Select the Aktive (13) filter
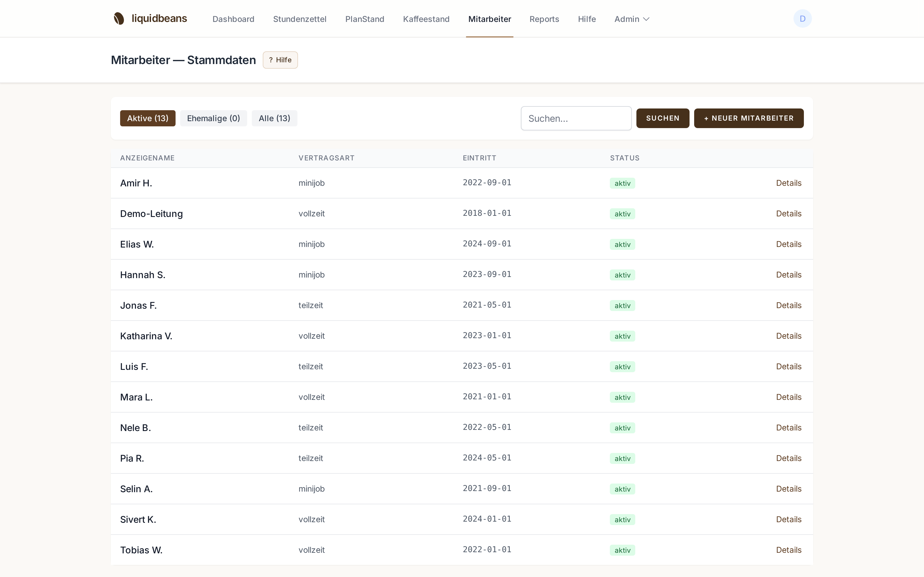 pos(148,118)
